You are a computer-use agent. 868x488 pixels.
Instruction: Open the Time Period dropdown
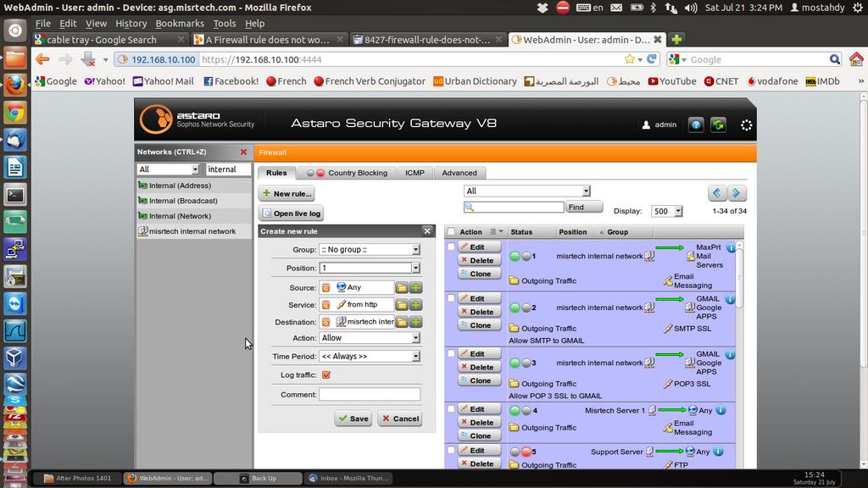[x=370, y=357]
